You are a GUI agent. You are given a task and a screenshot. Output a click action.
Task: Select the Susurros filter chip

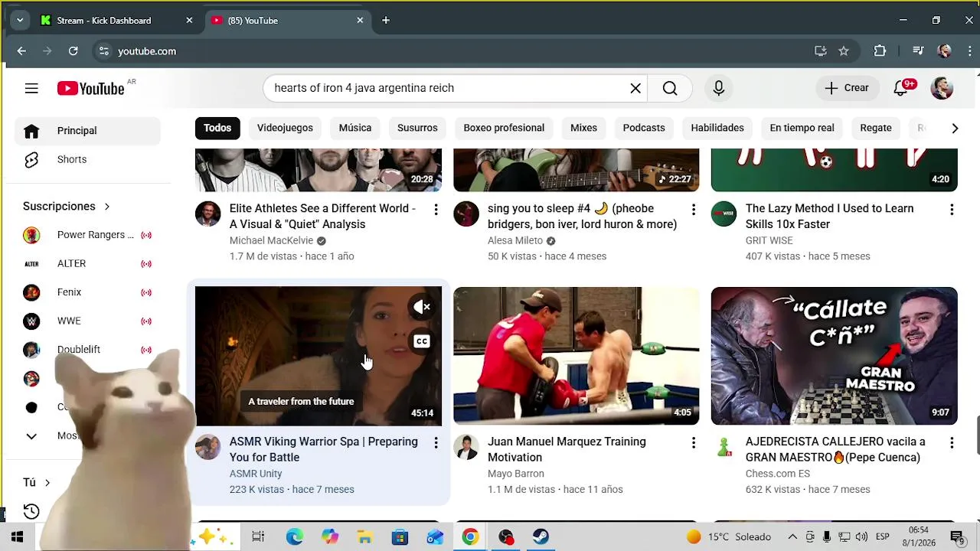click(x=417, y=128)
